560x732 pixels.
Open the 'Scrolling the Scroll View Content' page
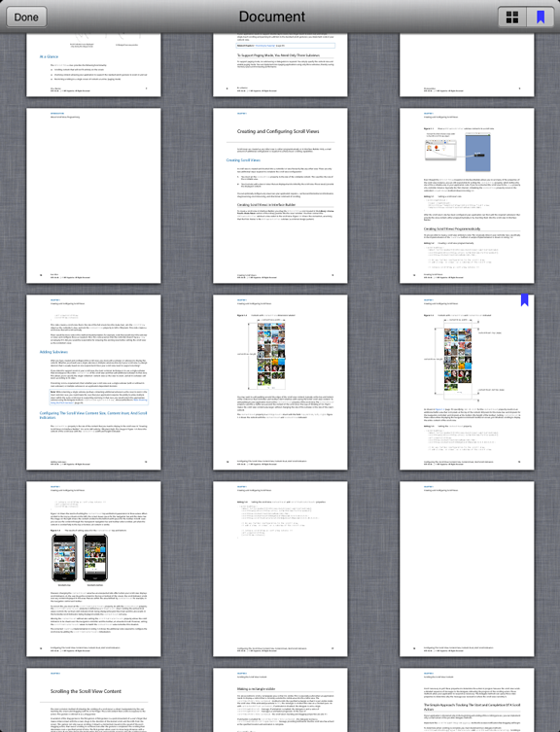click(93, 700)
